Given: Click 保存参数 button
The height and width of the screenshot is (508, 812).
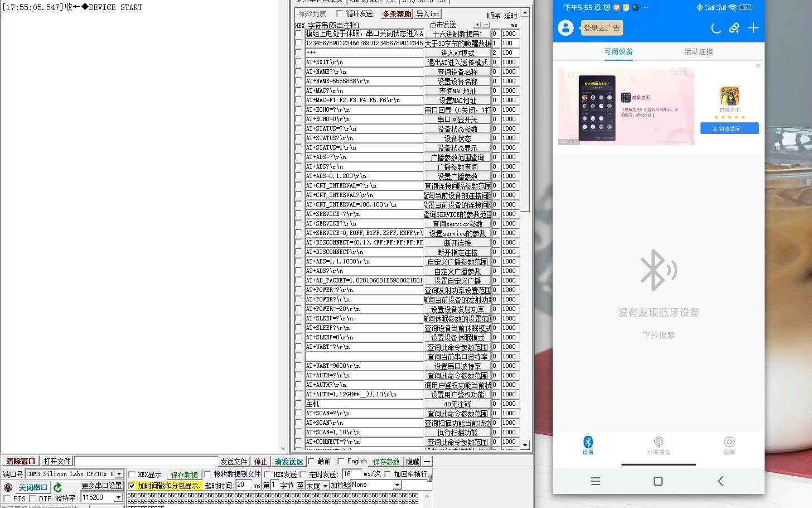Looking at the screenshot, I should click(x=386, y=462).
